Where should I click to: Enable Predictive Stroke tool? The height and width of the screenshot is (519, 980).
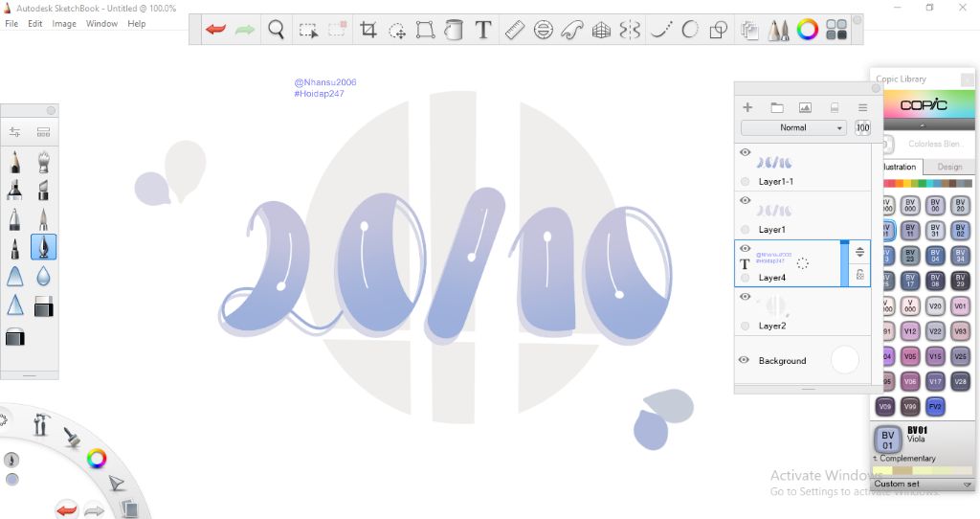(x=690, y=30)
